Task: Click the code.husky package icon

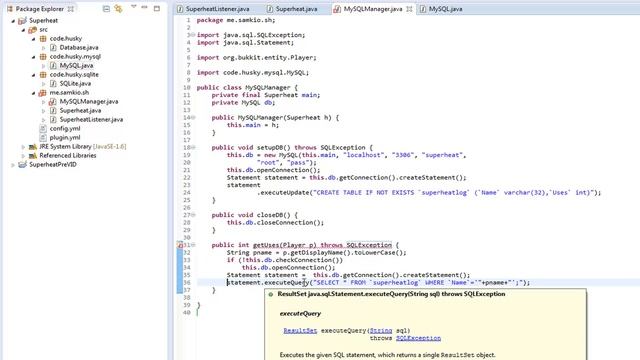Action: click(43, 38)
